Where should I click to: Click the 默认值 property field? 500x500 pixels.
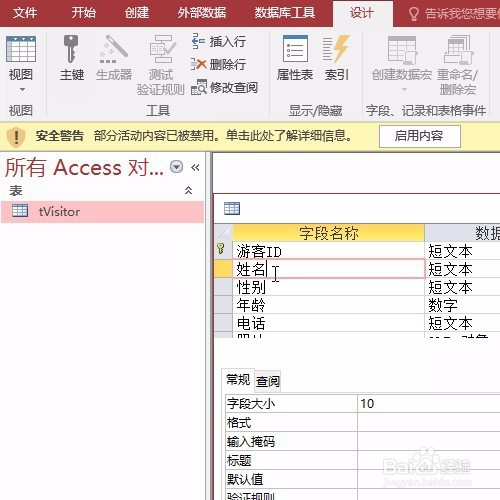click(429, 479)
